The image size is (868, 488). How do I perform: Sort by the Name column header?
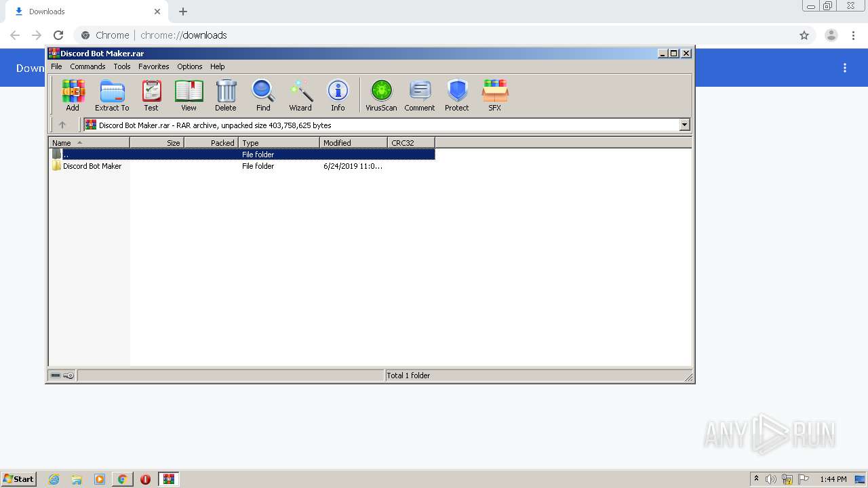89,143
